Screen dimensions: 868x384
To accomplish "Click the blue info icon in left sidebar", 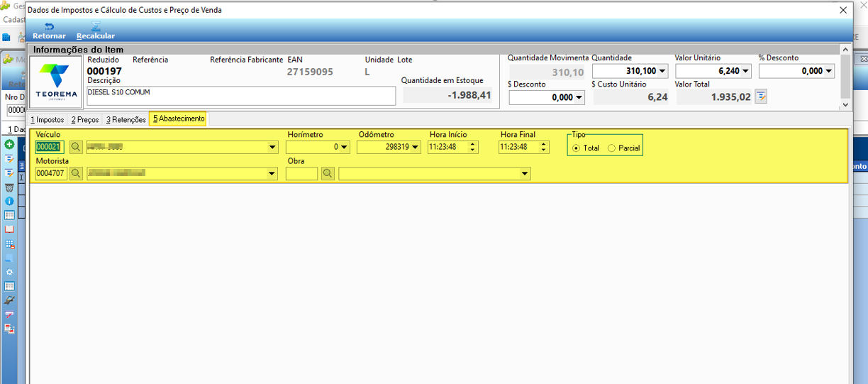I will click(10, 202).
